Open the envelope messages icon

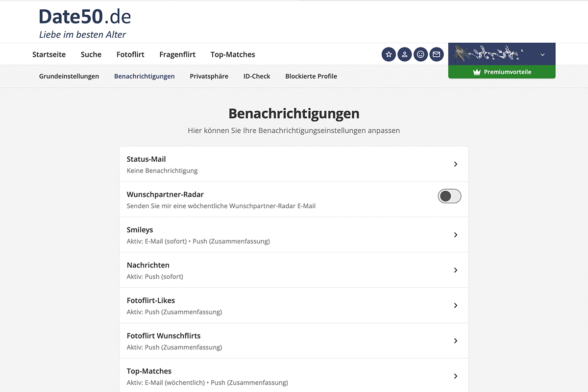(x=436, y=54)
